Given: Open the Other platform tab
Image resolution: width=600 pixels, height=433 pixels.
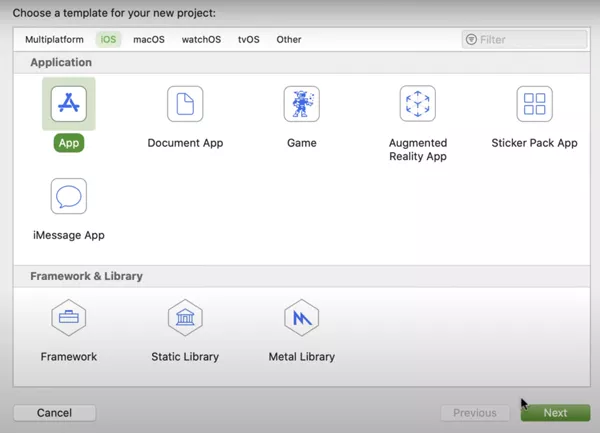Looking at the screenshot, I should pos(289,39).
